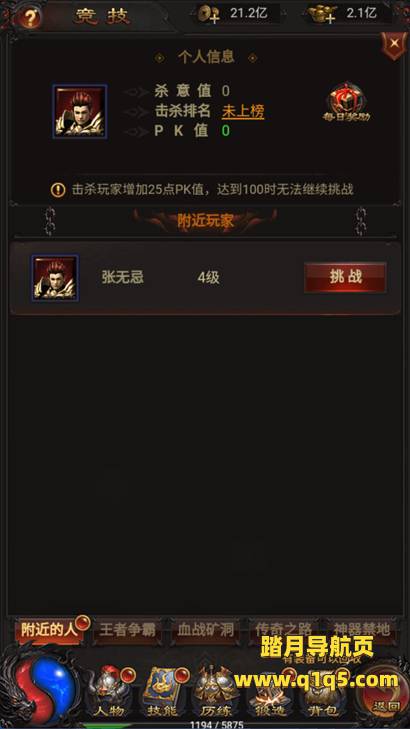Switch to the 王者争霸 tab

pyautogui.click(x=127, y=630)
